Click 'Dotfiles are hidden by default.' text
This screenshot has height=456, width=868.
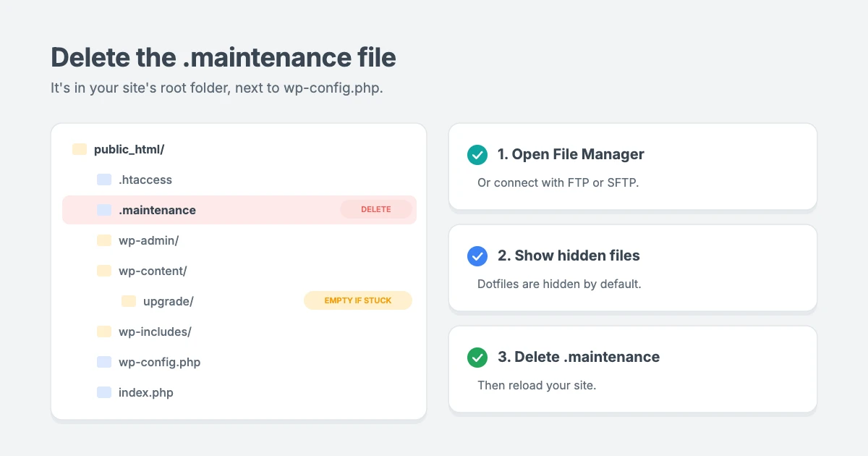coord(559,284)
